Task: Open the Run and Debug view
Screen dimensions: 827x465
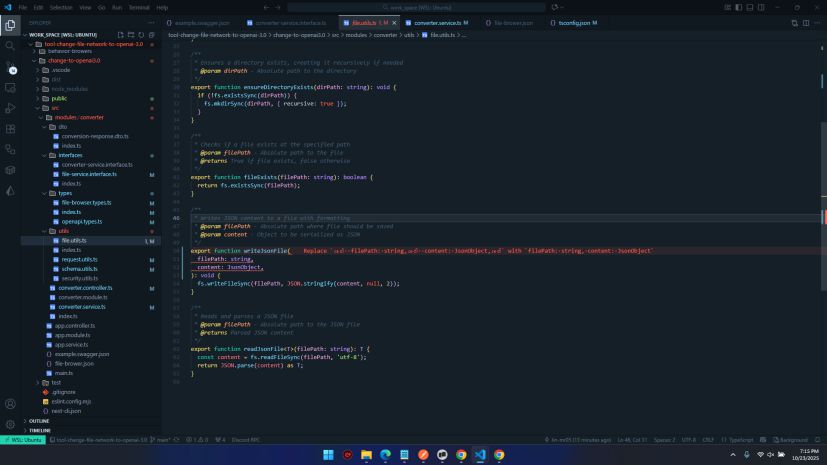Action: point(10,108)
